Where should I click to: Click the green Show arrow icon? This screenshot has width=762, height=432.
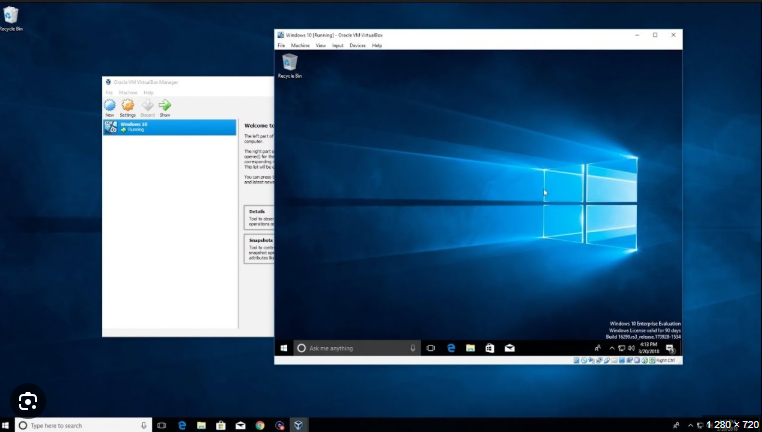coord(165,105)
